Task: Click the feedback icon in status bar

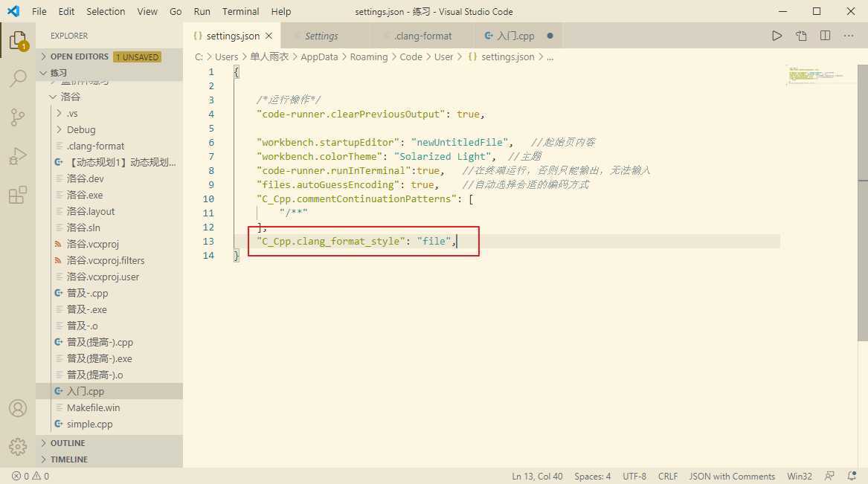Action: click(x=829, y=476)
